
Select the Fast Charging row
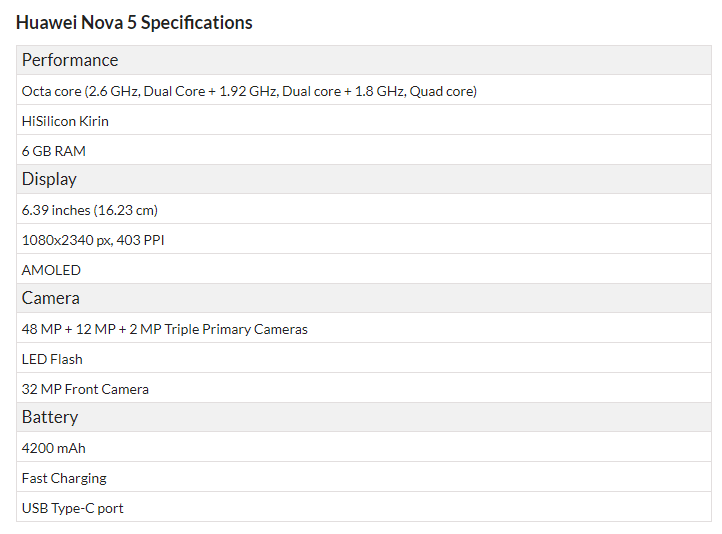[x=364, y=477]
